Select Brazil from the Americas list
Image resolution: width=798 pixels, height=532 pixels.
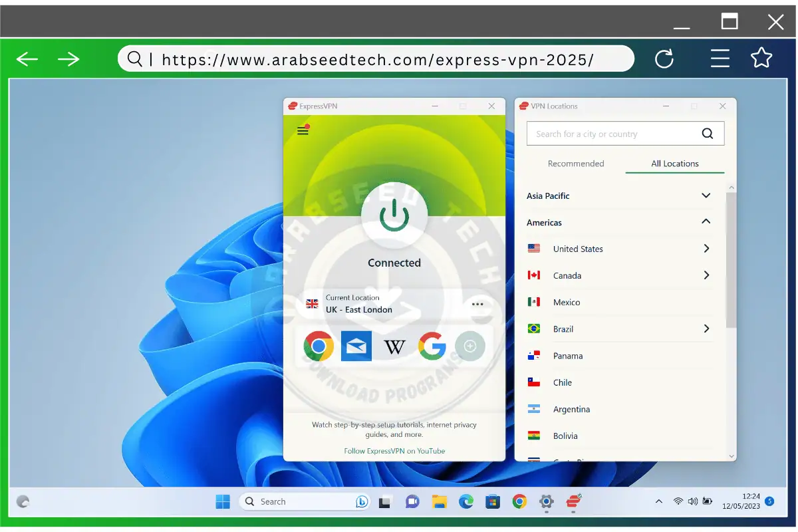pyautogui.click(x=563, y=329)
